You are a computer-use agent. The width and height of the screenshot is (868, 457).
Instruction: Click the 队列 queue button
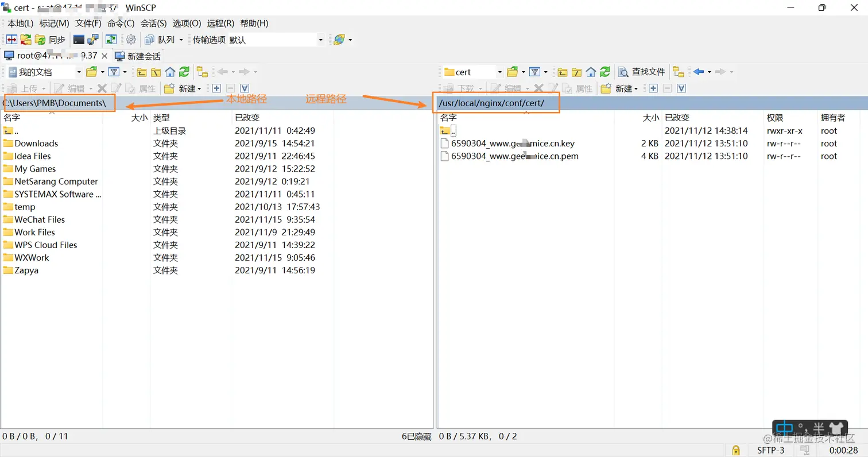160,40
